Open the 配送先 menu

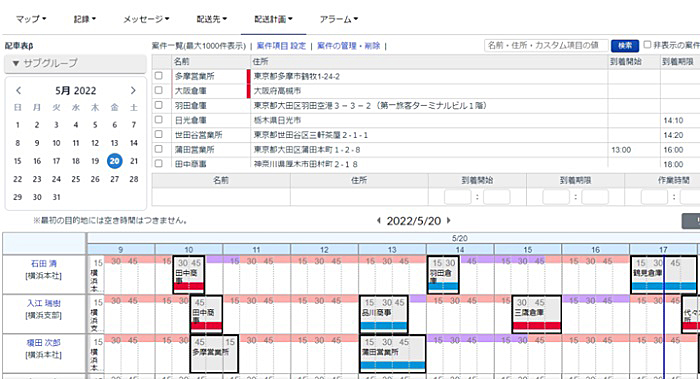pos(212,19)
